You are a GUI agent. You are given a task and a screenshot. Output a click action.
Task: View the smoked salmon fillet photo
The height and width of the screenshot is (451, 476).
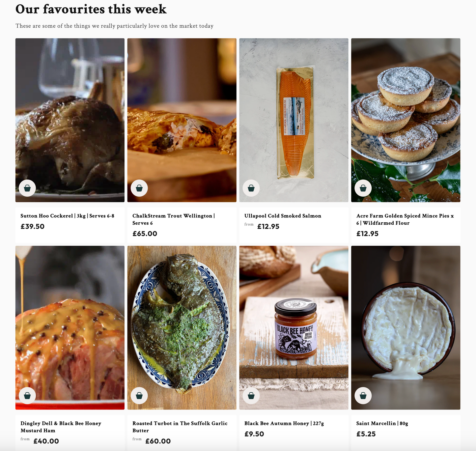click(294, 120)
